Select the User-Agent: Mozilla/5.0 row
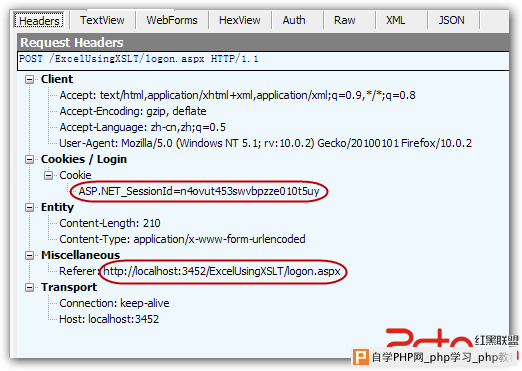Screen dimensions: 522x371 click(x=265, y=143)
